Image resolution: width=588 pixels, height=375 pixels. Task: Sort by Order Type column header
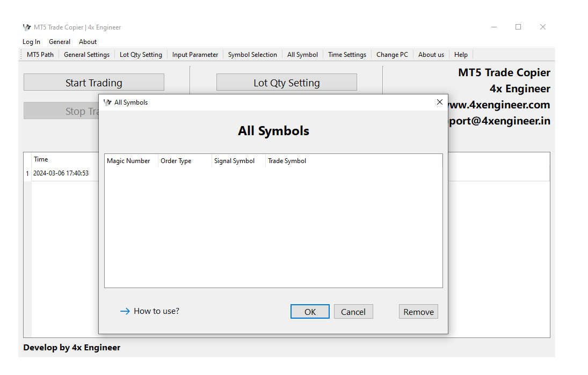pyautogui.click(x=185, y=161)
